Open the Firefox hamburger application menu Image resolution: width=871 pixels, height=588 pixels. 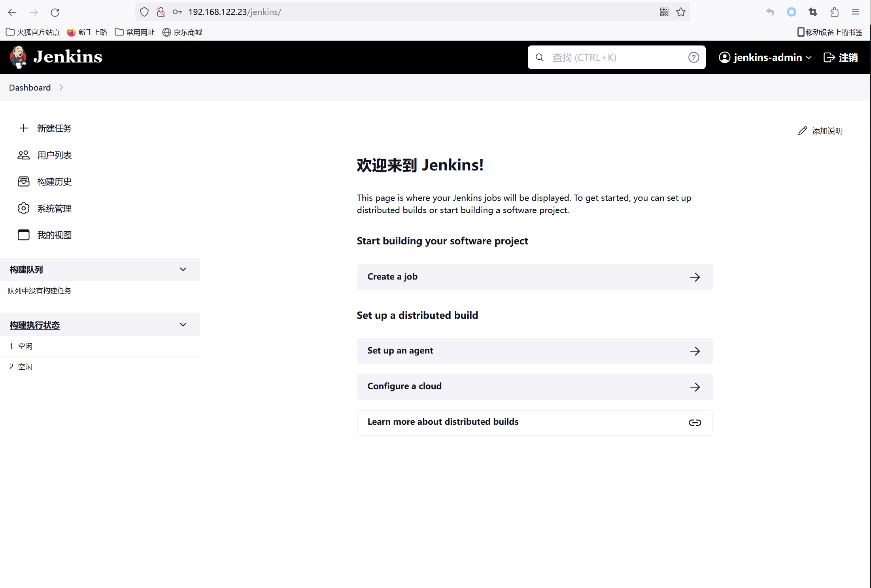(x=856, y=12)
